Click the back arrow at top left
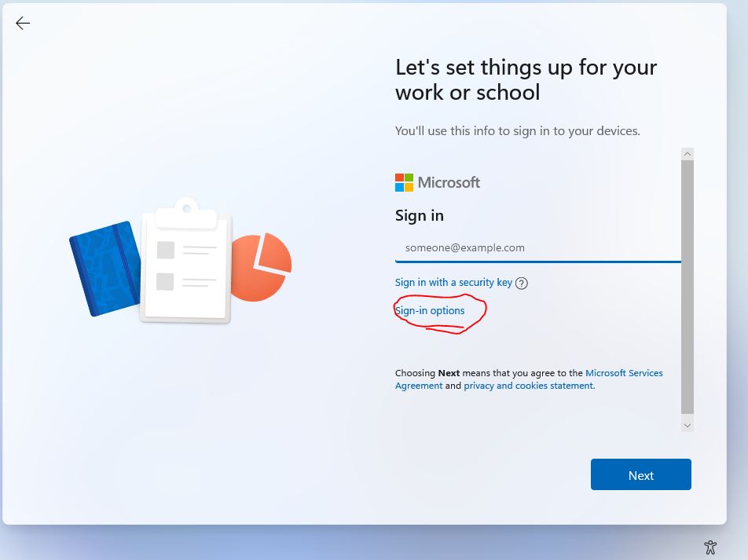The height and width of the screenshot is (560, 748). click(x=23, y=24)
